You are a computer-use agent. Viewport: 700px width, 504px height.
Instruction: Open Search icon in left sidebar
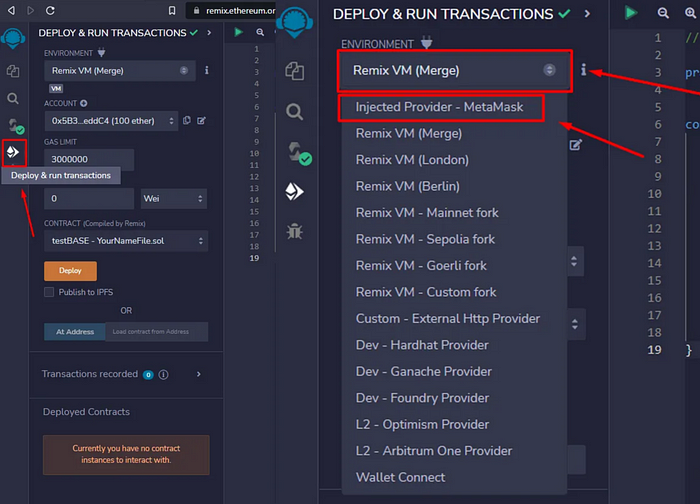coord(13,98)
